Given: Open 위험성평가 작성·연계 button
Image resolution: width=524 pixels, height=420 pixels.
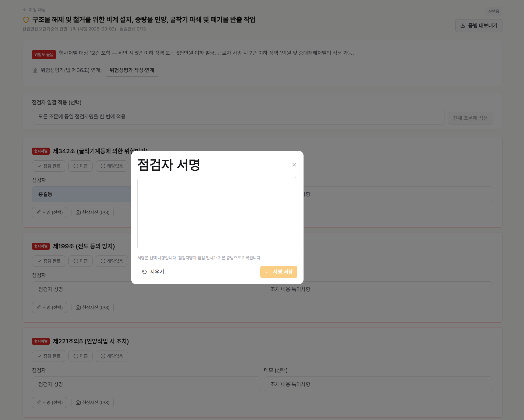Looking at the screenshot, I should point(132,70).
